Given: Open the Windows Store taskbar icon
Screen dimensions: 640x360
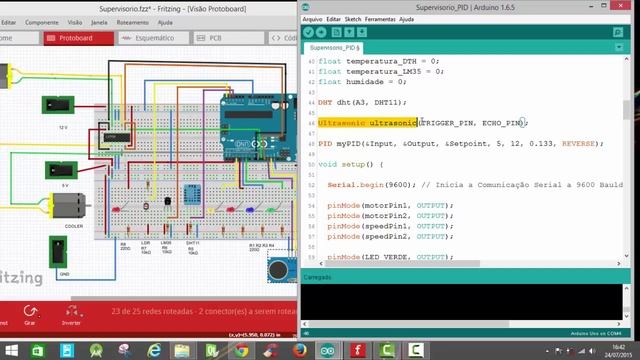Looking at the screenshot, I should pyautogui.click(x=38, y=351).
